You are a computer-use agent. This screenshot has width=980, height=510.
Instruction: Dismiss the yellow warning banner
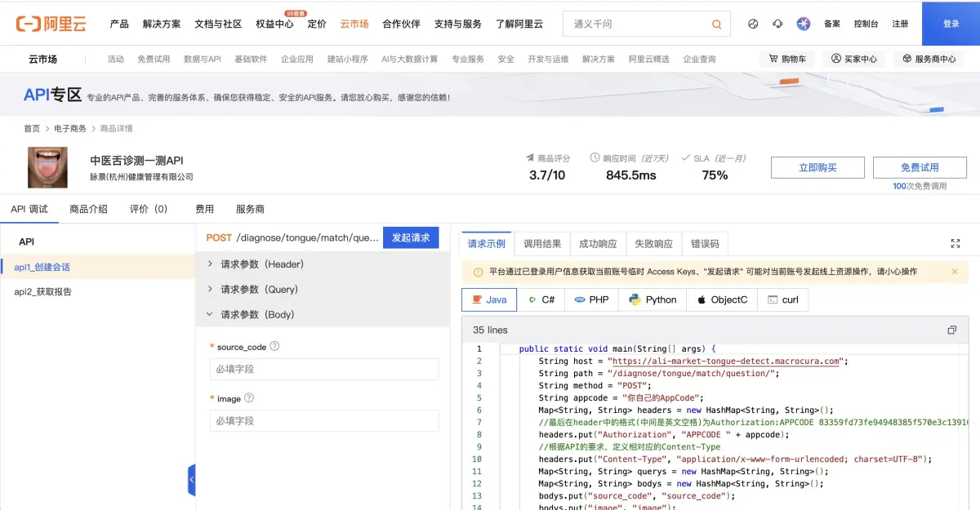pyautogui.click(x=955, y=272)
